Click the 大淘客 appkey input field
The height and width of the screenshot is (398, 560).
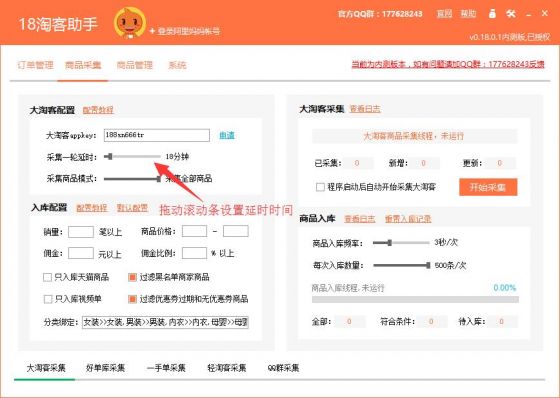(x=156, y=135)
